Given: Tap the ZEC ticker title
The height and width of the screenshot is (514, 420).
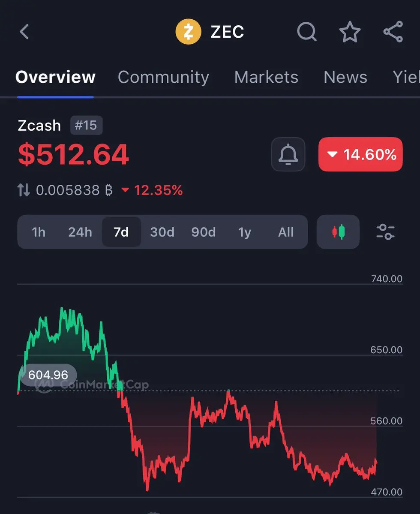Looking at the screenshot, I should point(227,32).
